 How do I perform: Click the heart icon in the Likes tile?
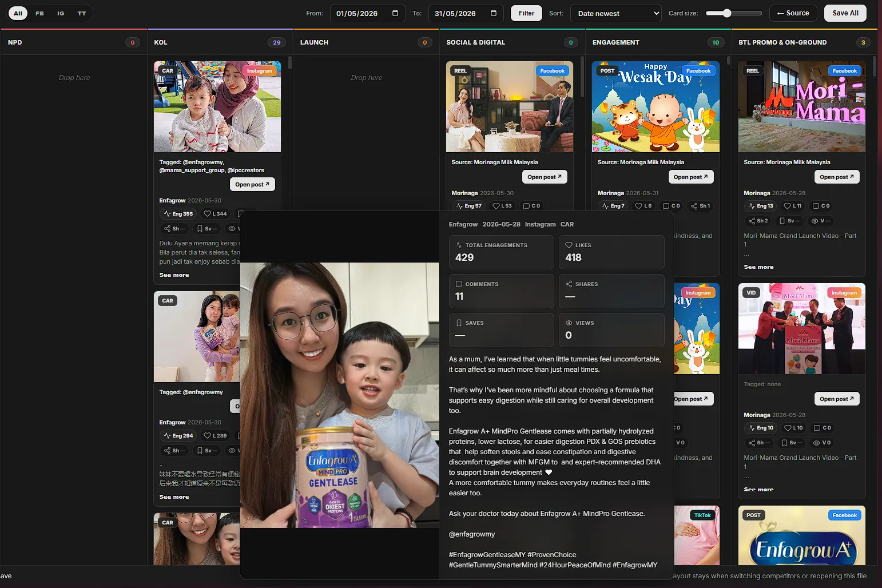point(569,245)
